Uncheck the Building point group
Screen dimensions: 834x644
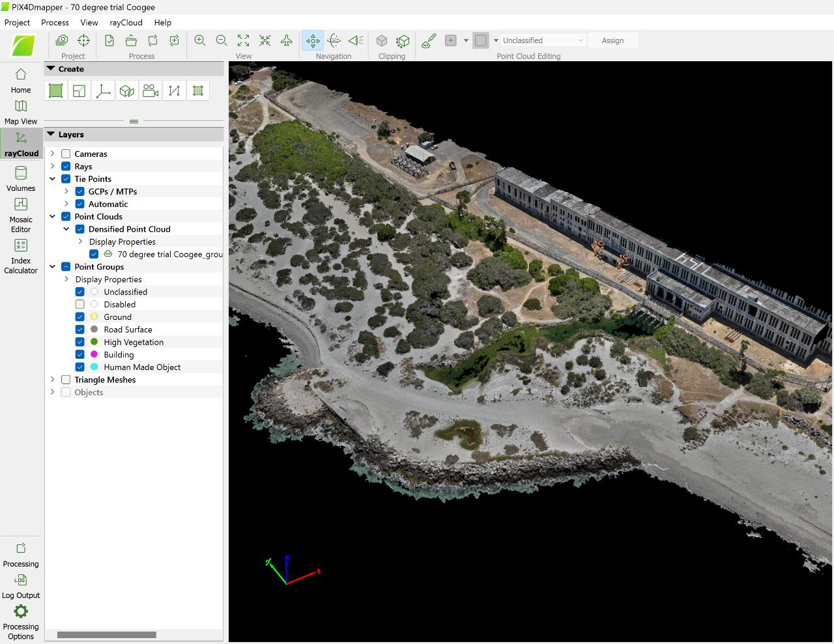tap(79, 354)
